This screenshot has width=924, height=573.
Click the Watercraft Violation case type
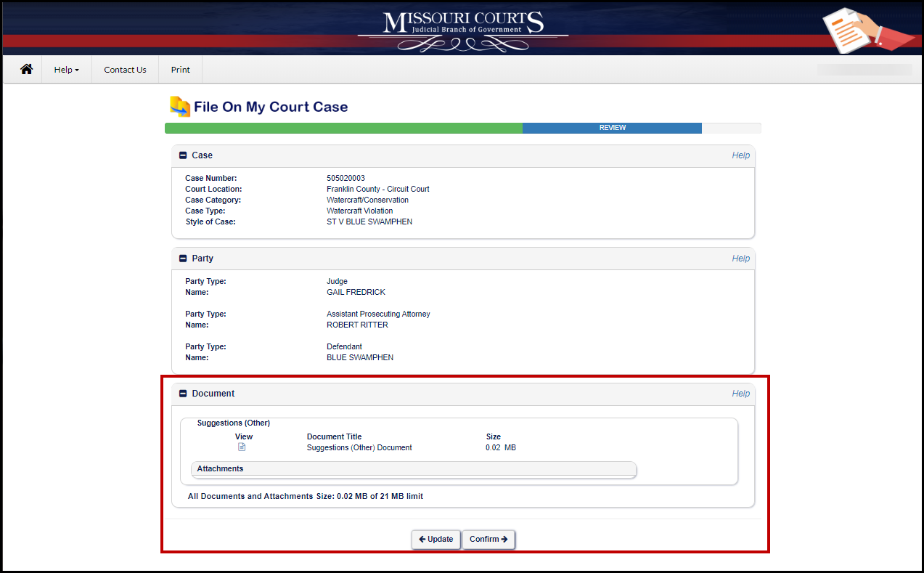[x=359, y=211]
